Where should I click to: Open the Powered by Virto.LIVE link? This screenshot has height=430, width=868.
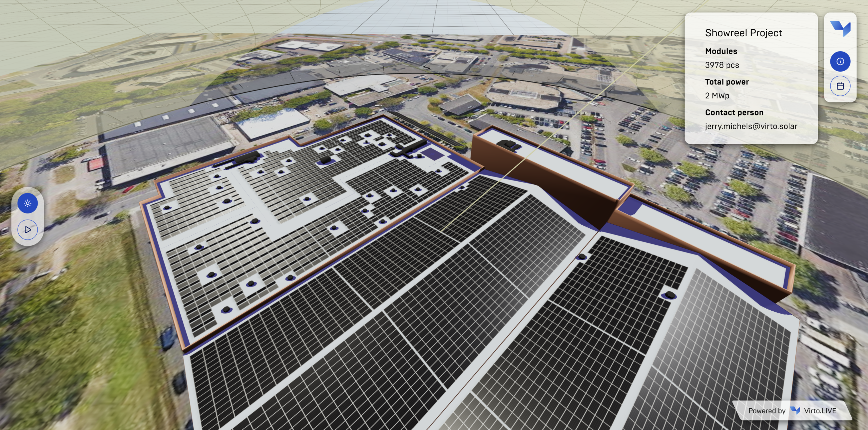tap(792, 411)
